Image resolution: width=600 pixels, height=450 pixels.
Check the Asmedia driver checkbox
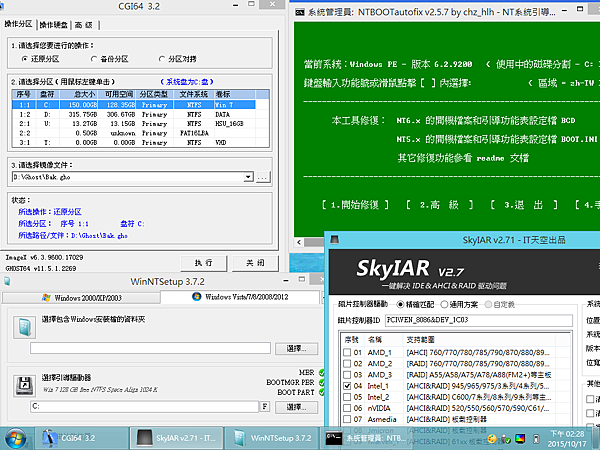[x=347, y=419]
